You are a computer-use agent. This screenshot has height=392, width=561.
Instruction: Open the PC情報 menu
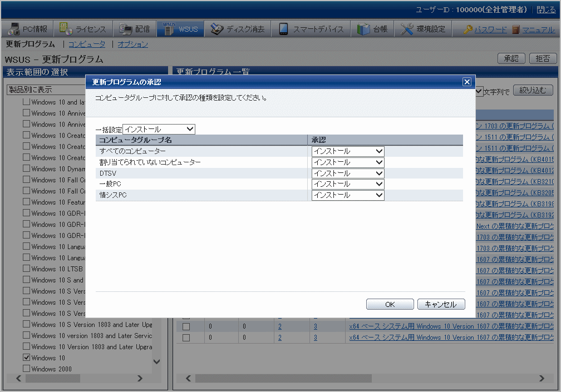tap(28, 29)
